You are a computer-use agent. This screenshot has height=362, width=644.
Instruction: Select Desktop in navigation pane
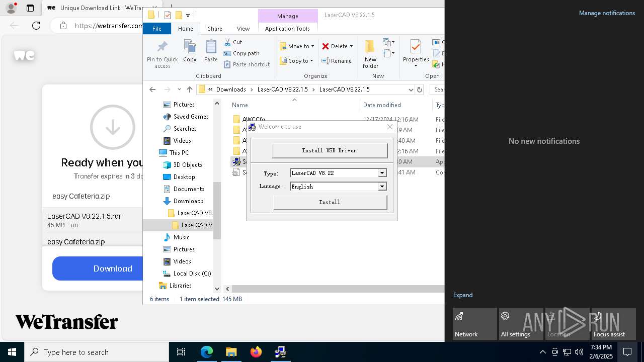tap(179, 177)
